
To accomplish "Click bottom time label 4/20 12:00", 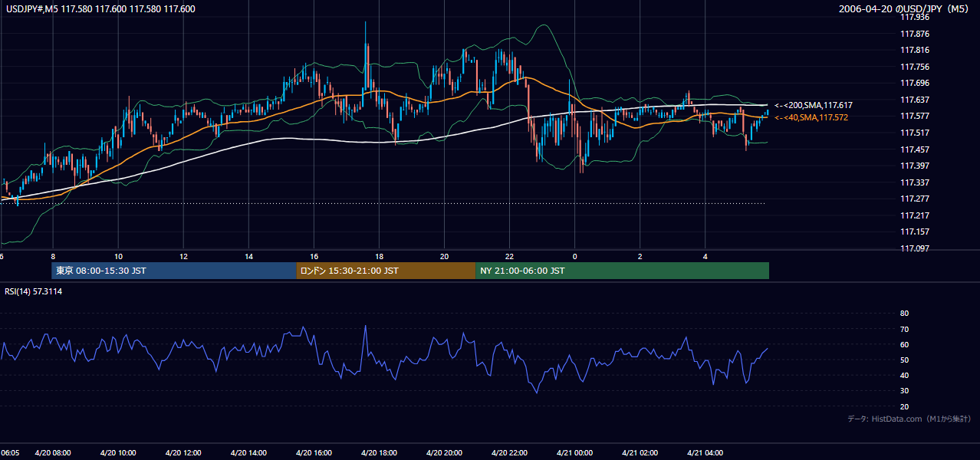I will click(x=183, y=453).
